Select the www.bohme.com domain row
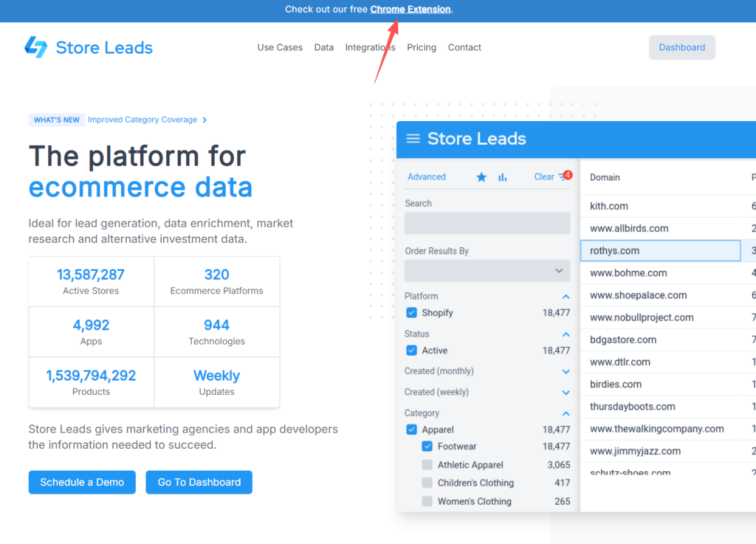This screenshot has height=544, width=756. pos(668,273)
